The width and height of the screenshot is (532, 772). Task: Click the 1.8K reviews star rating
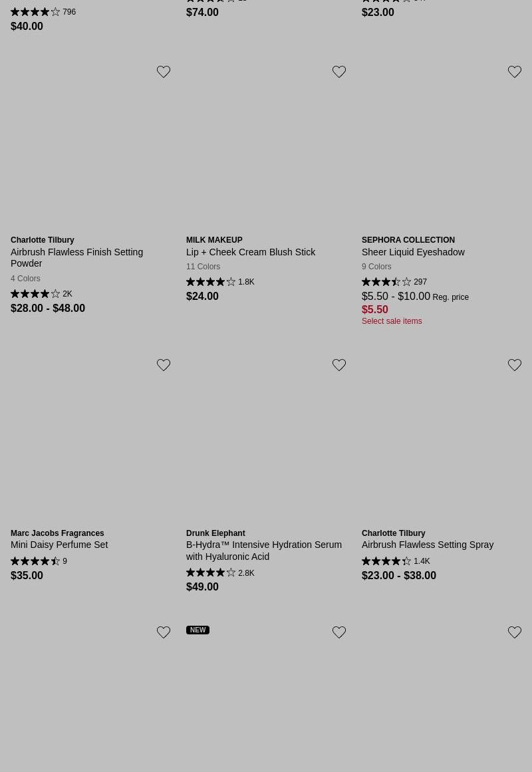219,282
